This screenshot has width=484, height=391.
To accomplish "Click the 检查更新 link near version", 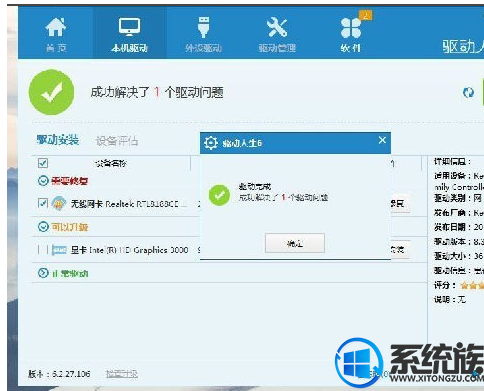I will pyautogui.click(x=122, y=374).
